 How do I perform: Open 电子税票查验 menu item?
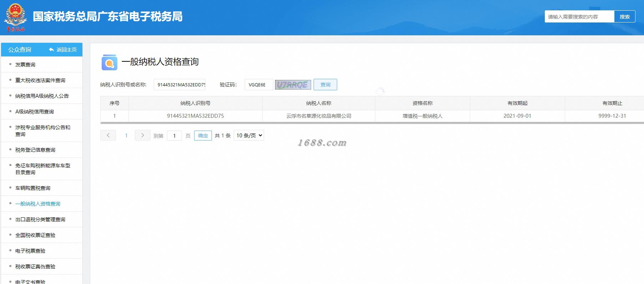(x=30, y=251)
